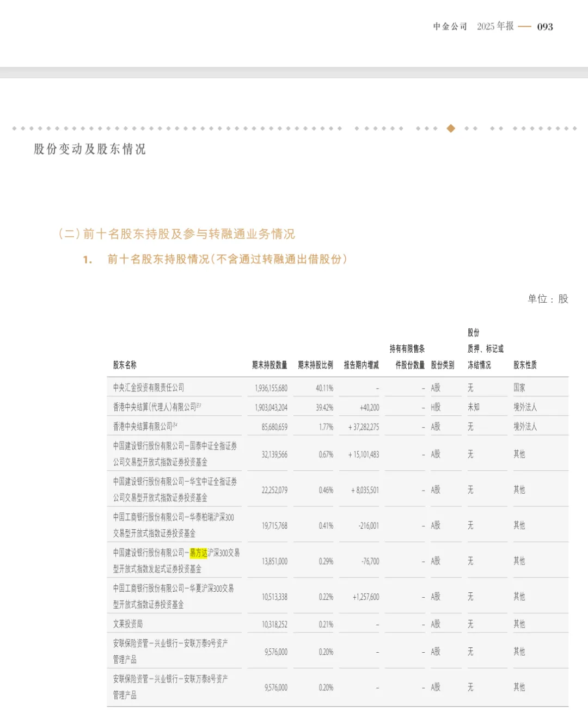588x711 pixels.
Task: Click the percentage 0.22%
Action: [326, 597]
